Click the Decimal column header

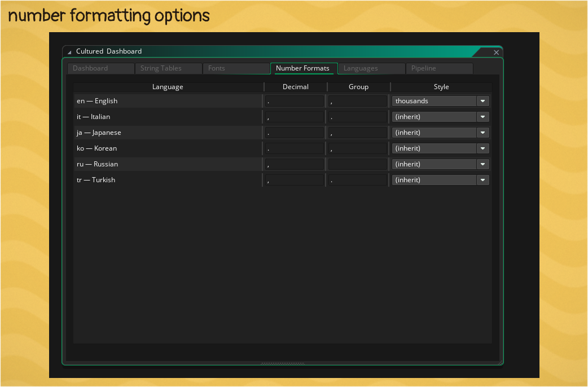coord(296,87)
